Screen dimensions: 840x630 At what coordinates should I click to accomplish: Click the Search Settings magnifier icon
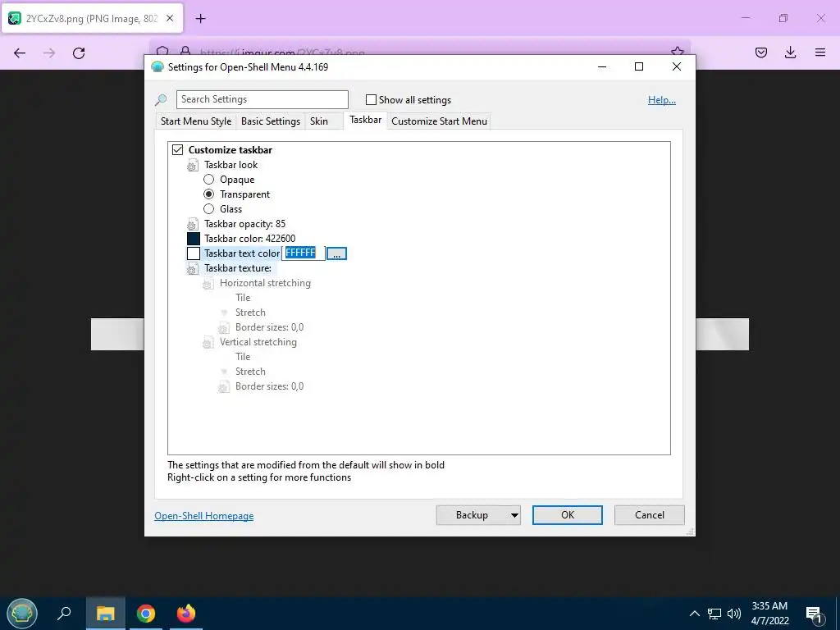tap(161, 99)
